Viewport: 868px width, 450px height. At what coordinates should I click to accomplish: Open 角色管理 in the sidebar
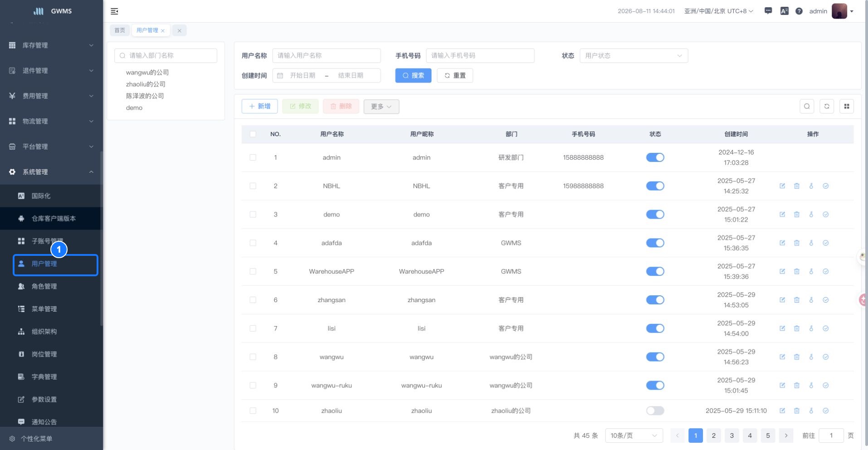[52, 286]
